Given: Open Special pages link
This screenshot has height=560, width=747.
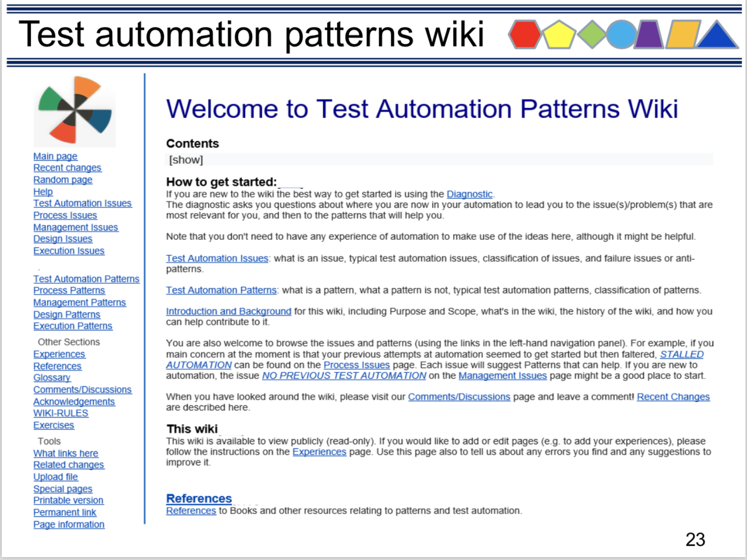Looking at the screenshot, I should click(x=63, y=489).
